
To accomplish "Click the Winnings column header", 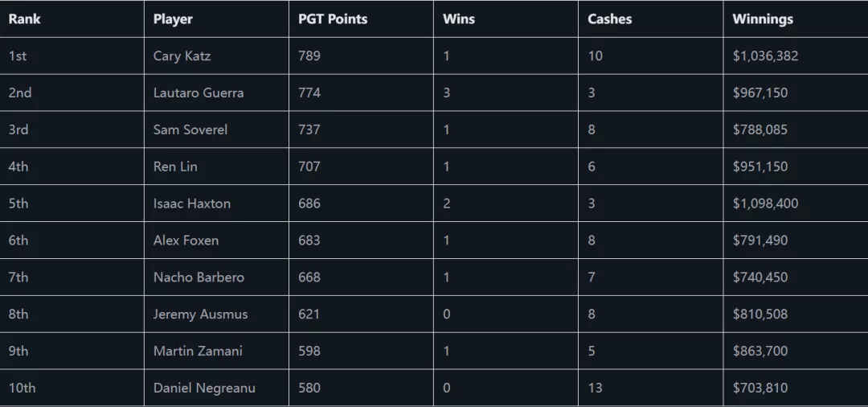I will point(763,18).
